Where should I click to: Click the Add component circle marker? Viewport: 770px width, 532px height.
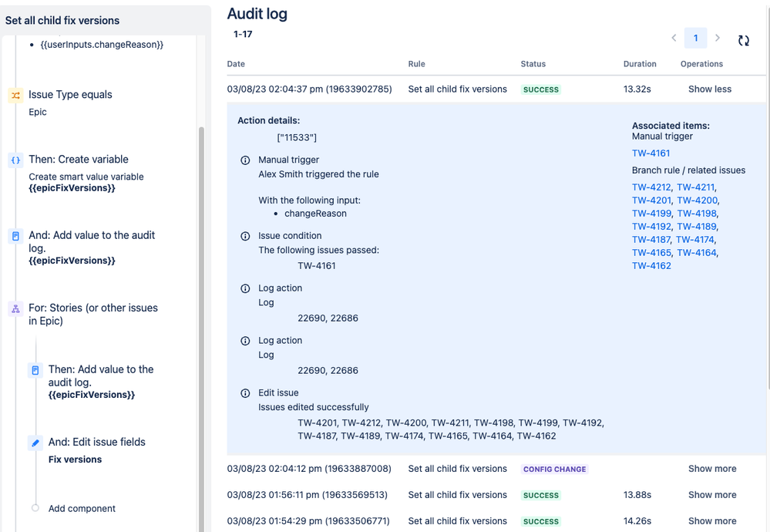pyautogui.click(x=35, y=508)
